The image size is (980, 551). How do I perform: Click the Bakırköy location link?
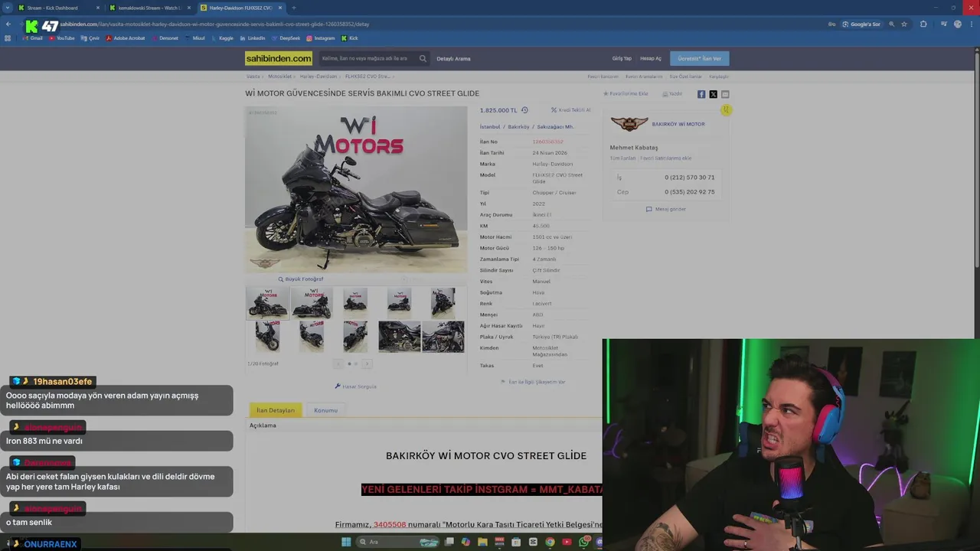pyautogui.click(x=518, y=127)
